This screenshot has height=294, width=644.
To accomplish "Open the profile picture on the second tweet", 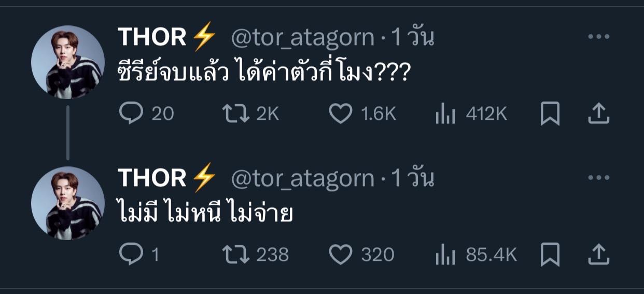I will point(68,203).
